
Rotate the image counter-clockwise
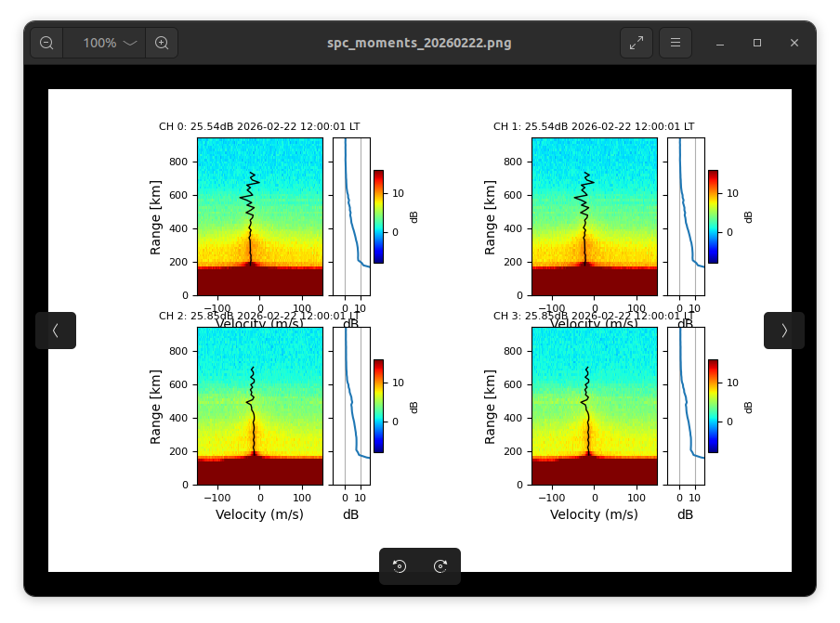point(400,566)
